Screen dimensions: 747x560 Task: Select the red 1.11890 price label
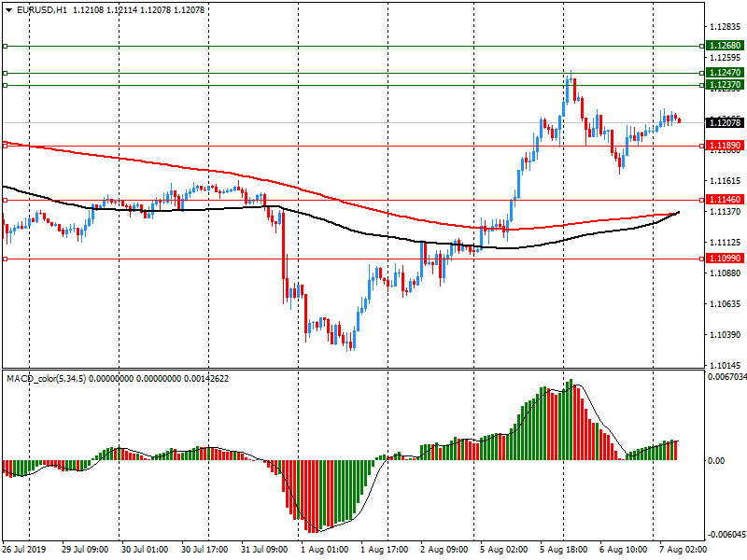click(x=726, y=146)
